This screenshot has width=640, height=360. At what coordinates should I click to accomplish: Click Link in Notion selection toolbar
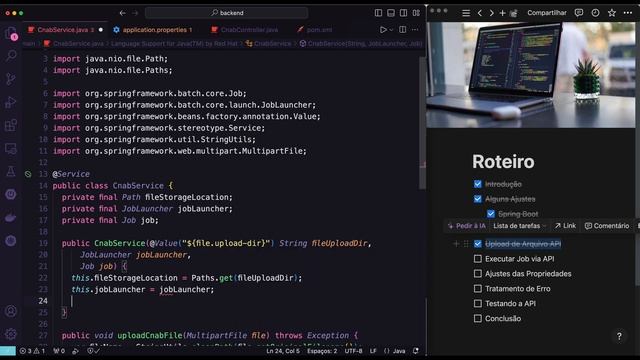pyautogui.click(x=565, y=226)
